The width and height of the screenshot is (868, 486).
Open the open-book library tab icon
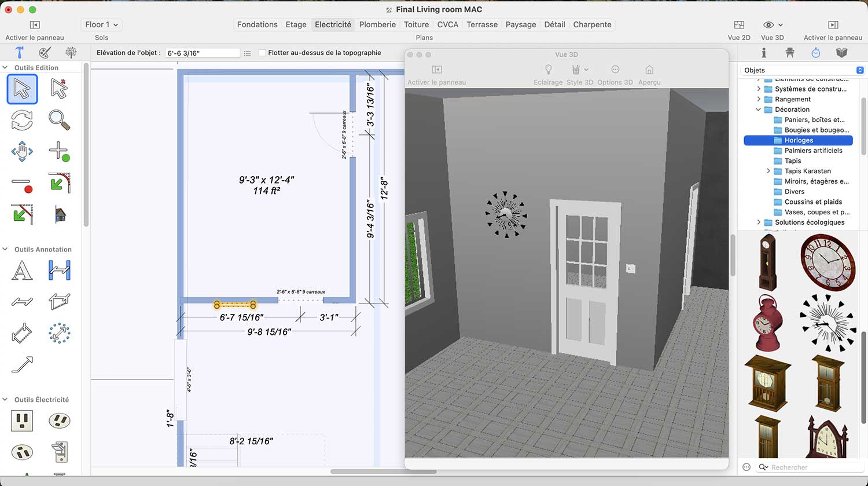[x=842, y=53]
